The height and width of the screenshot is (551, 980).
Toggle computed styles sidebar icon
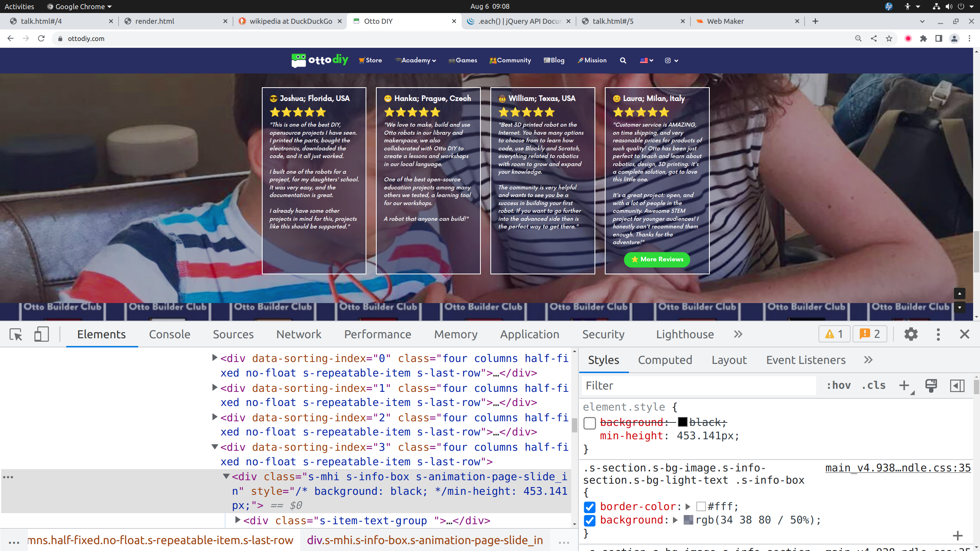pyautogui.click(x=957, y=385)
